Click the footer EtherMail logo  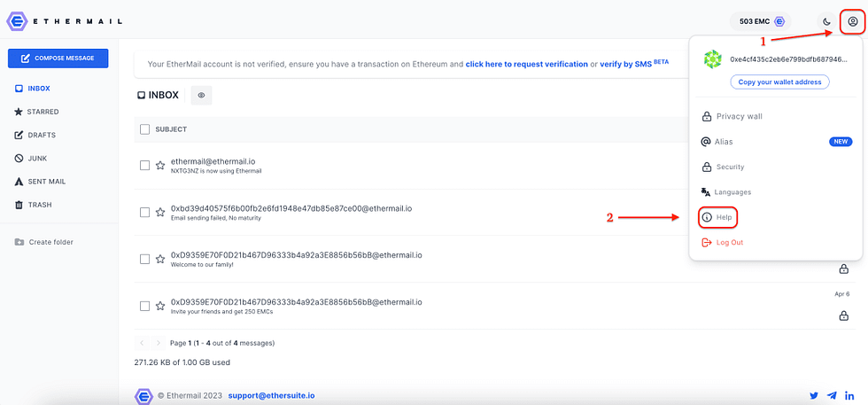click(143, 395)
